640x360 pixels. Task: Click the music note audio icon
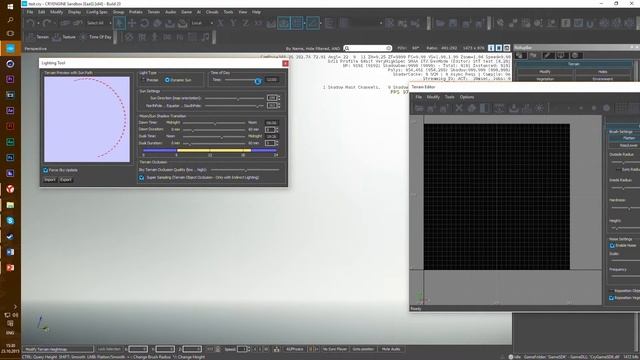click(205, 37)
